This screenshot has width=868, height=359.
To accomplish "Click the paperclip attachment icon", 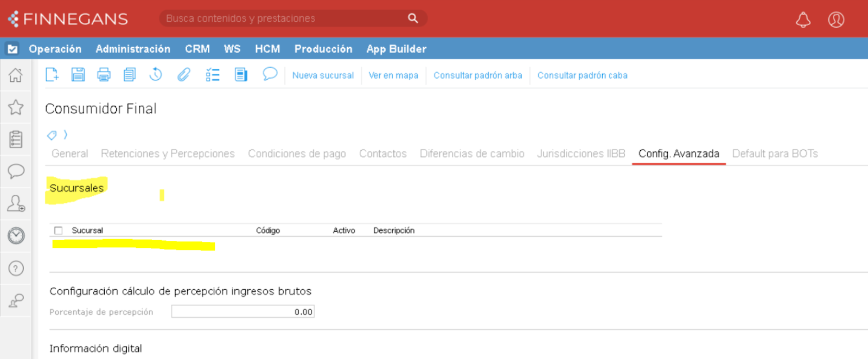I will click(184, 74).
